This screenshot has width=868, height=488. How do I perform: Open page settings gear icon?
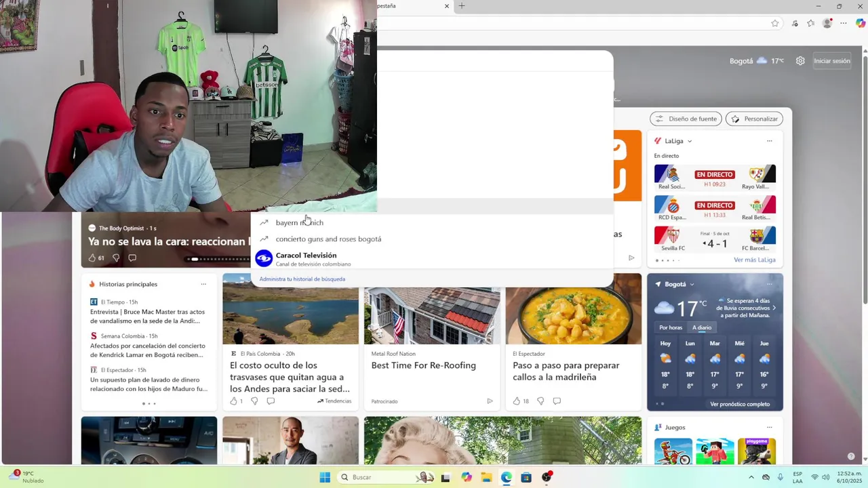pos(800,61)
